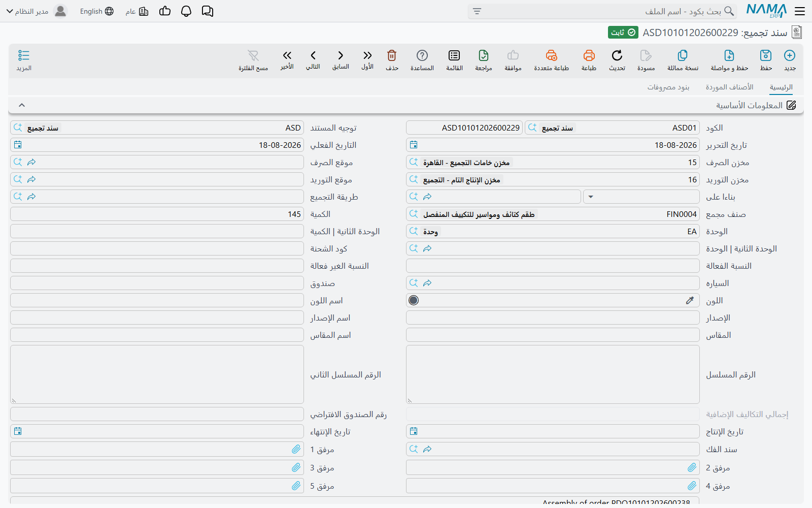
Task: Open the بناءا على dropdown
Action: click(x=591, y=197)
